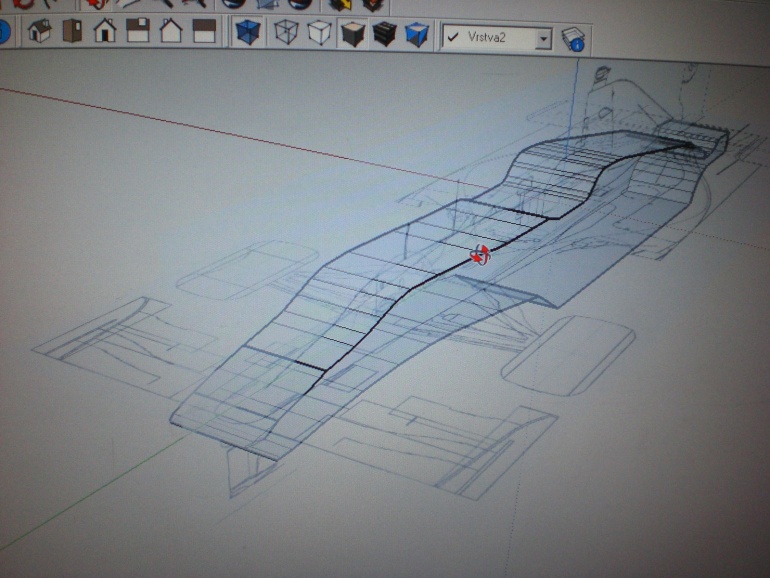Select Monochrome face style
Screen dimensions: 770x578
coord(417,35)
